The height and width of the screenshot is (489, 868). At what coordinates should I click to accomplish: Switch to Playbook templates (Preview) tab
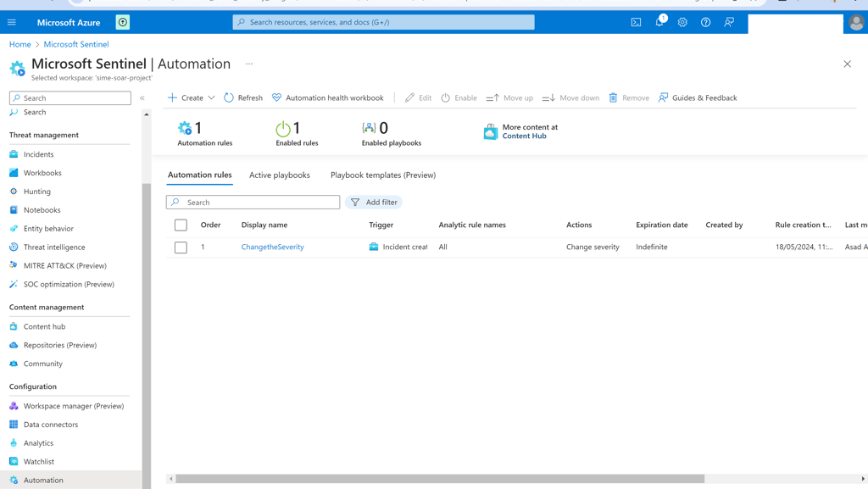pyautogui.click(x=383, y=175)
